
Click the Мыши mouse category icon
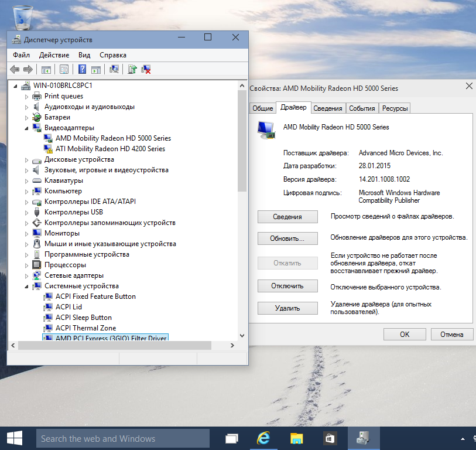[37, 244]
